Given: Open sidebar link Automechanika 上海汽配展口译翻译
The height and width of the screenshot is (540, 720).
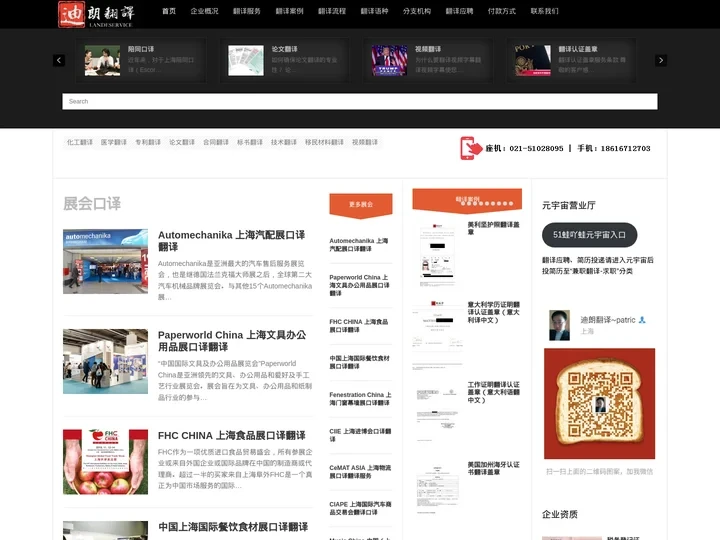Looking at the screenshot, I should tap(359, 244).
